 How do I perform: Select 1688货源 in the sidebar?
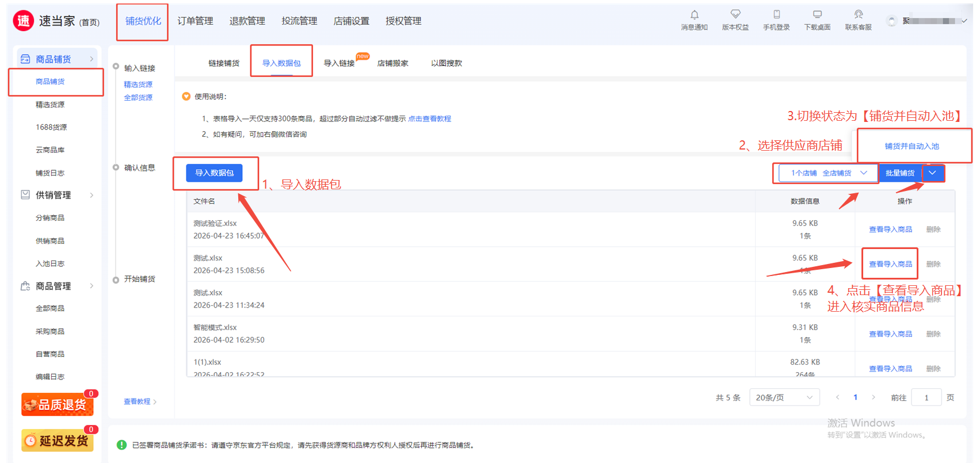[51, 127]
